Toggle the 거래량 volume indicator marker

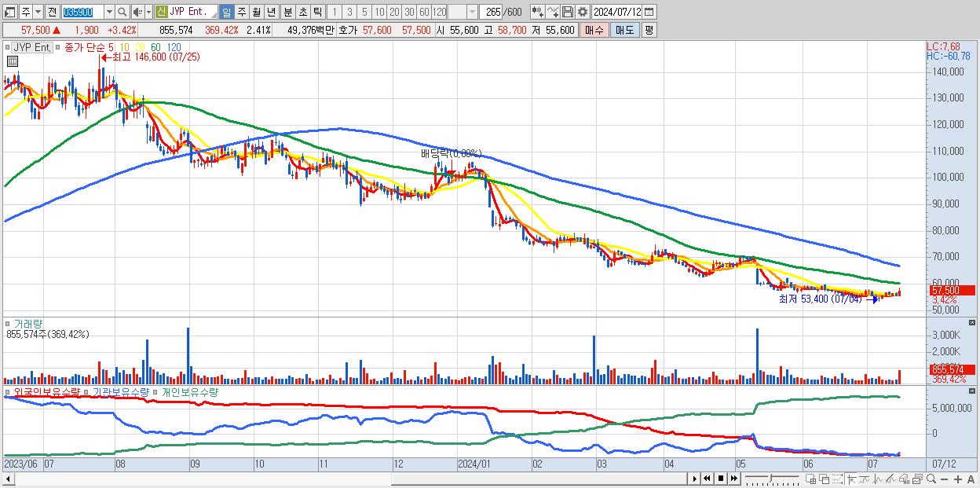pos(9,323)
